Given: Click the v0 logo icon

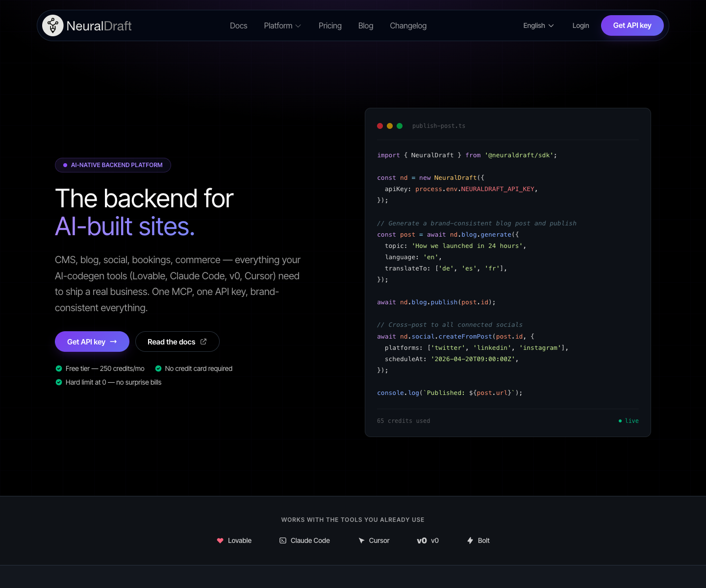Looking at the screenshot, I should click(x=422, y=540).
